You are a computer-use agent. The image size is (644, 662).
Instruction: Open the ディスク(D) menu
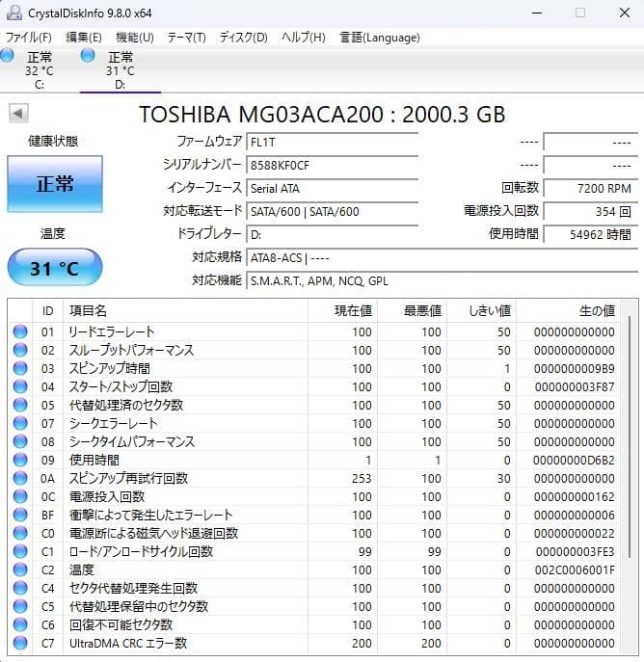point(243,38)
